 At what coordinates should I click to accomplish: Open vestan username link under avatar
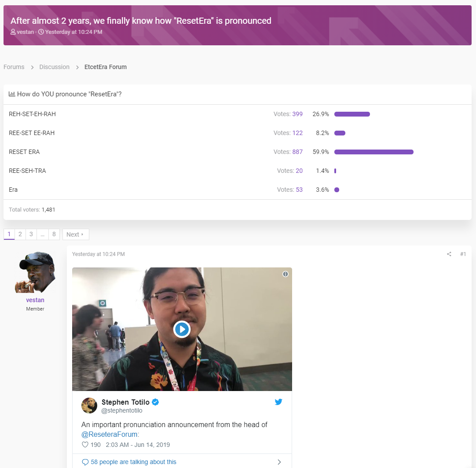pyautogui.click(x=35, y=300)
